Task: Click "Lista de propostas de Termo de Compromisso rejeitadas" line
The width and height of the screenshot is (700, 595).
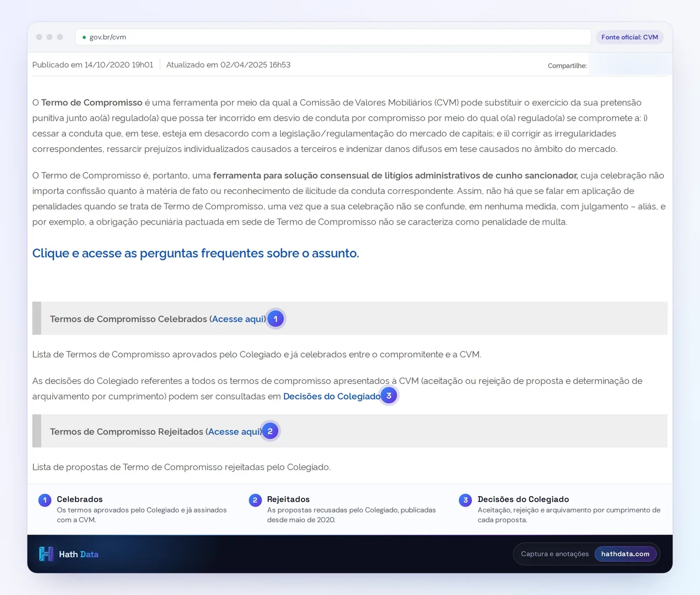Action: tap(182, 467)
